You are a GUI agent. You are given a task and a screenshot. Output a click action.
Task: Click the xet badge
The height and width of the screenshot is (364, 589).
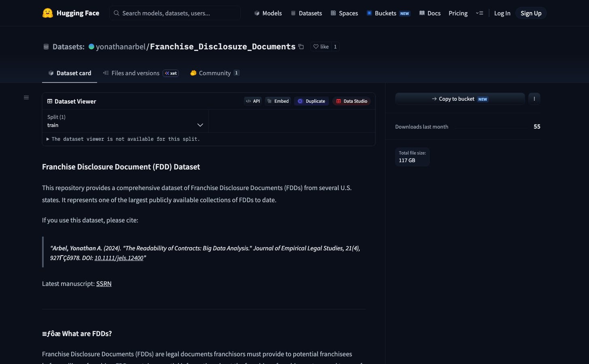pyautogui.click(x=171, y=73)
